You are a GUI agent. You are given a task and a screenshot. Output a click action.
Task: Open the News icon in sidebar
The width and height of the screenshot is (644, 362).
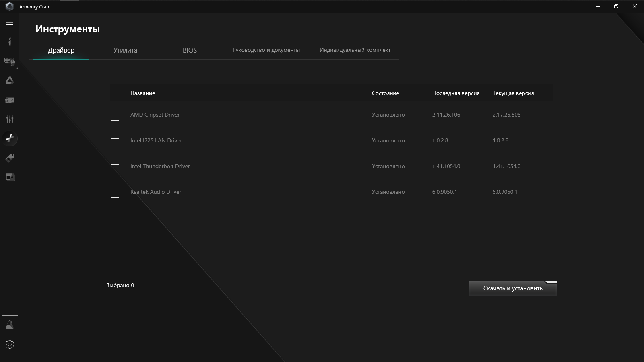coord(10,177)
